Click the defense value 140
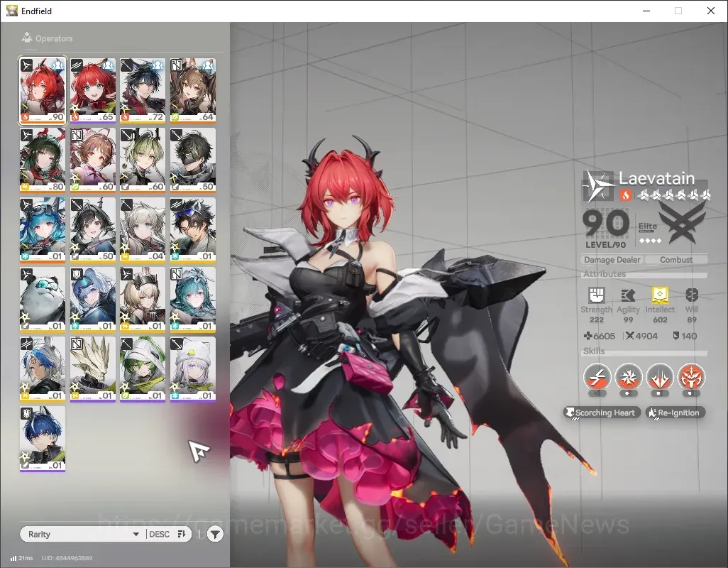This screenshot has width=728, height=568. 685,336
